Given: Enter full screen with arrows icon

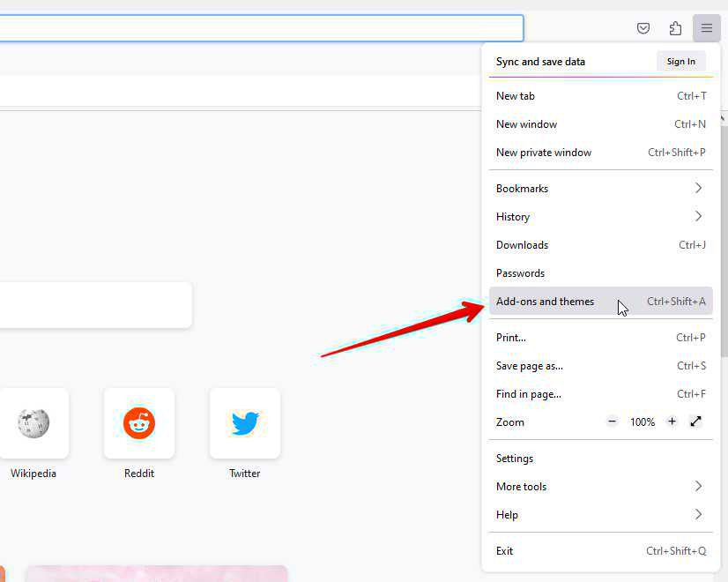Looking at the screenshot, I should 695,422.
